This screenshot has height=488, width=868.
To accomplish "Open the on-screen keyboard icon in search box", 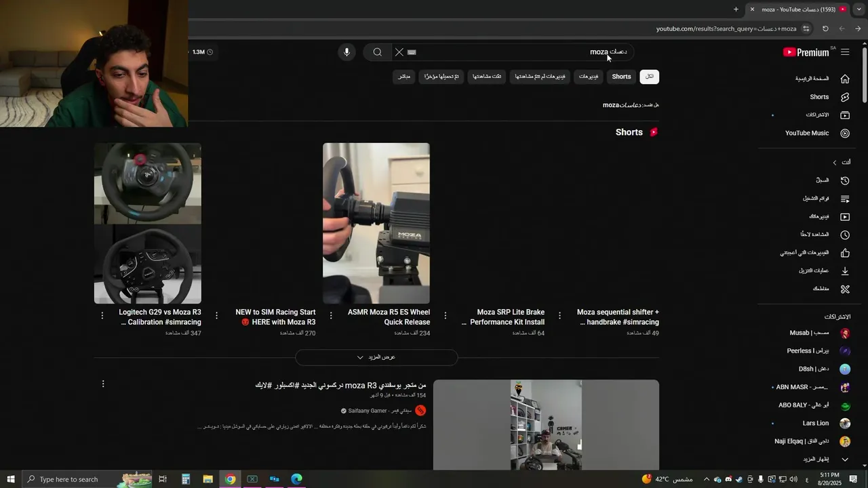I will point(412,52).
